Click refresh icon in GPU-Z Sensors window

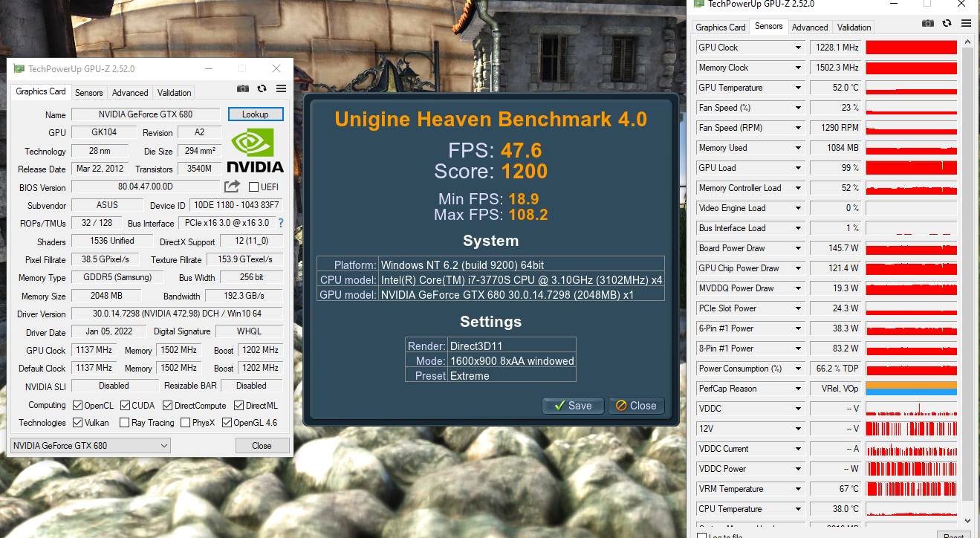(x=947, y=24)
